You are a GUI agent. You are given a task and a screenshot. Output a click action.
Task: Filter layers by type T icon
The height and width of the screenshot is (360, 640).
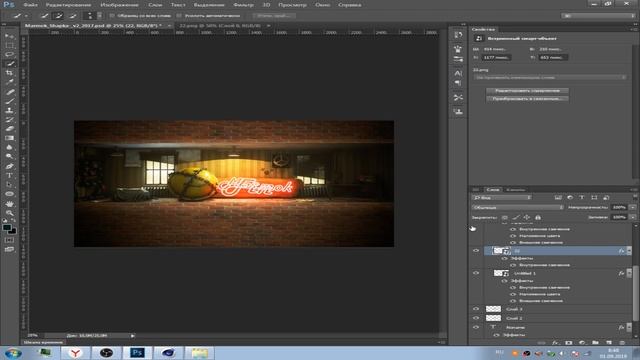tap(582, 198)
